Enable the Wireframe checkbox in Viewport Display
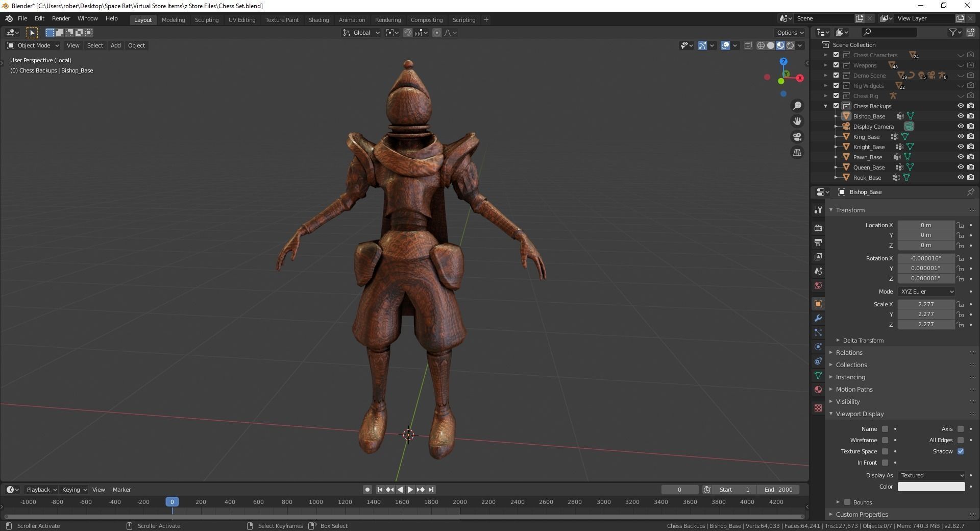The width and height of the screenshot is (980, 531). (885, 440)
